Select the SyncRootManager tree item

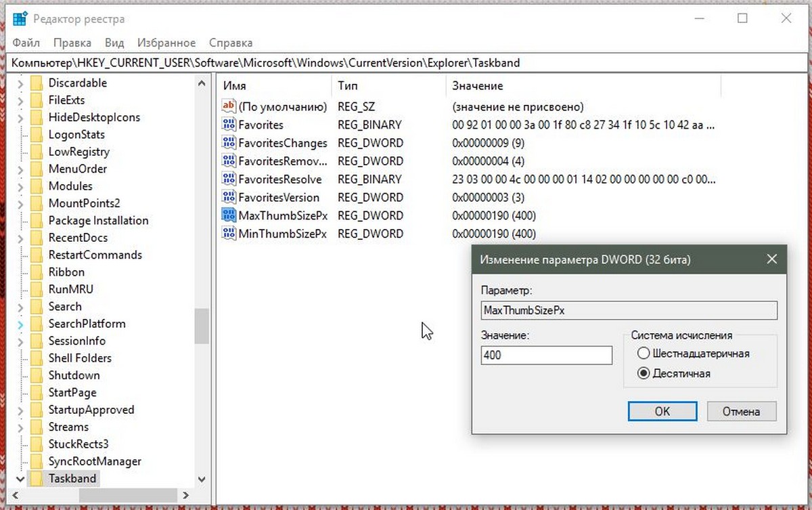95,461
